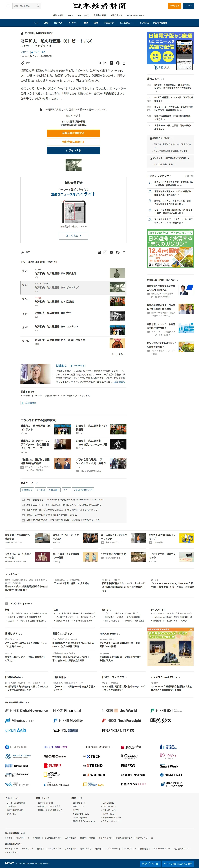Click 無料会員に登録する button
The height and width of the screenshot is (868, 199).
tap(73, 142)
